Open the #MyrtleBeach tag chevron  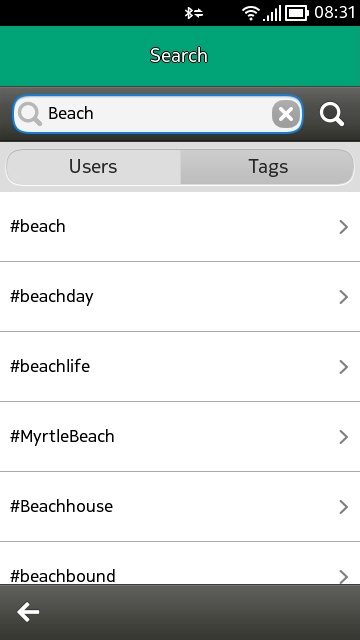coord(344,437)
